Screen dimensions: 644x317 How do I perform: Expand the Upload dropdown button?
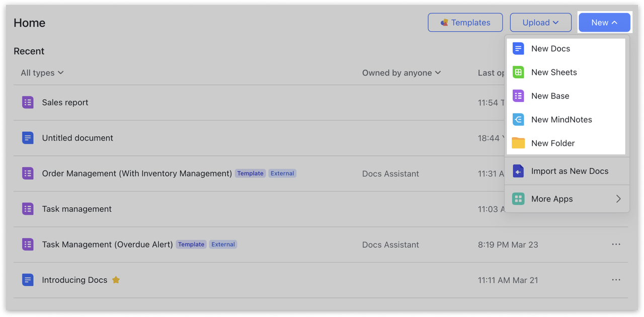(540, 23)
